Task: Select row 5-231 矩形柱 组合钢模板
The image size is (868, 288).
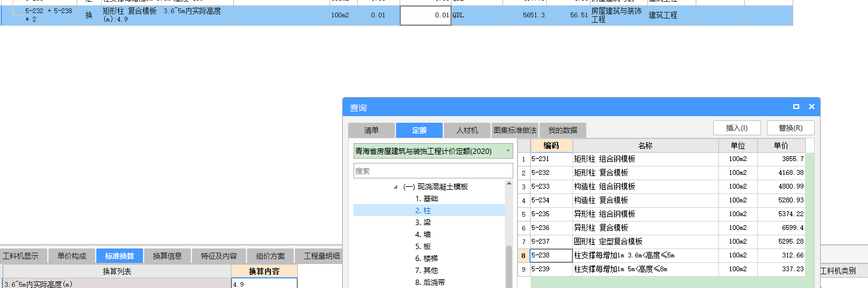Action: [x=661, y=159]
